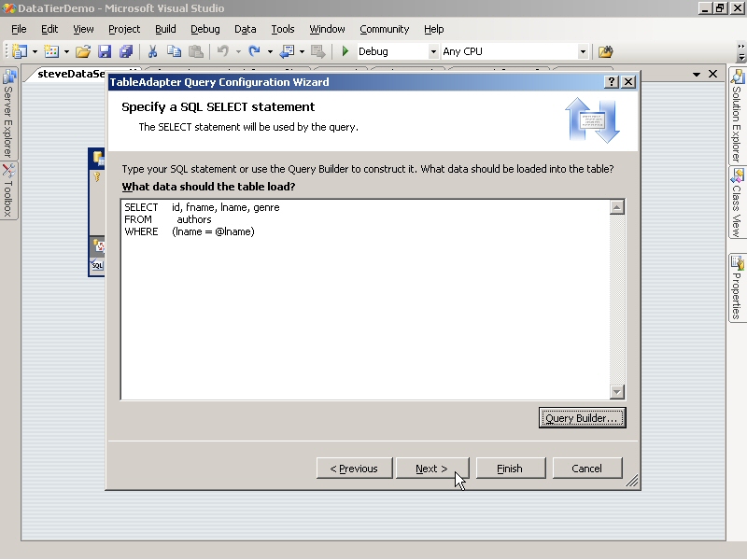
Task: Open the Properties side tab
Action: (x=737, y=288)
